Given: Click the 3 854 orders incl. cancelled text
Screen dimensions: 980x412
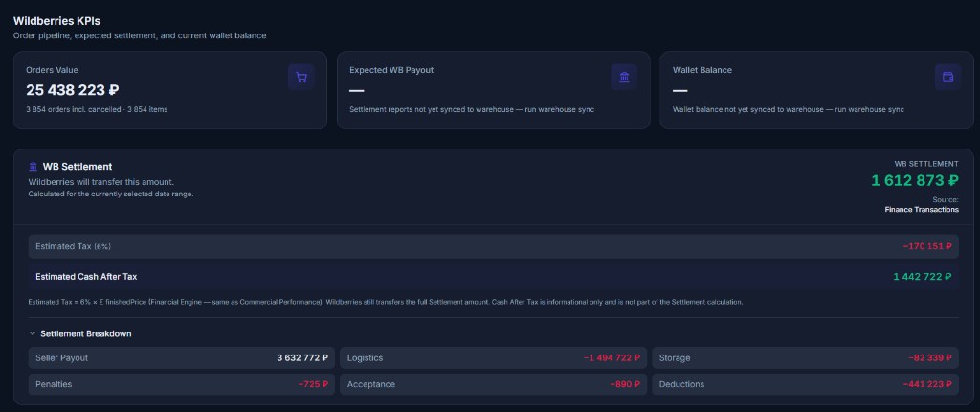Looking at the screenshot, I should pos(97,109).
